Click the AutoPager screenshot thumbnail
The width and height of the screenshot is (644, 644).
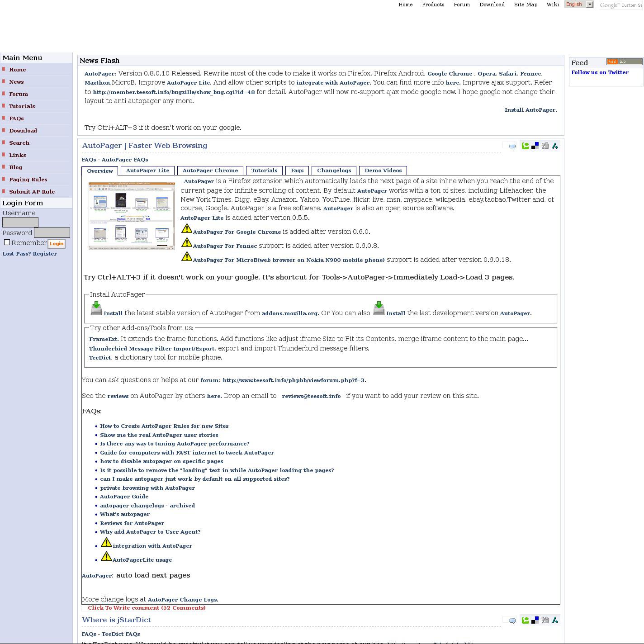point(132,216)
